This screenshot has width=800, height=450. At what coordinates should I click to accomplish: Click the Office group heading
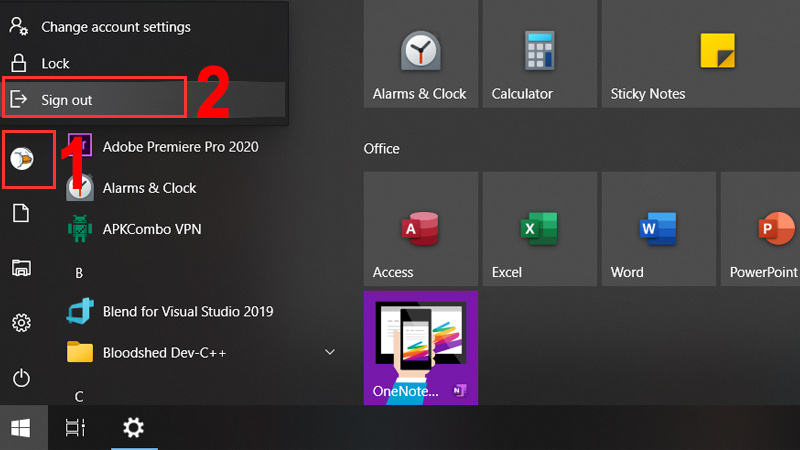click(x=381, y=148)
